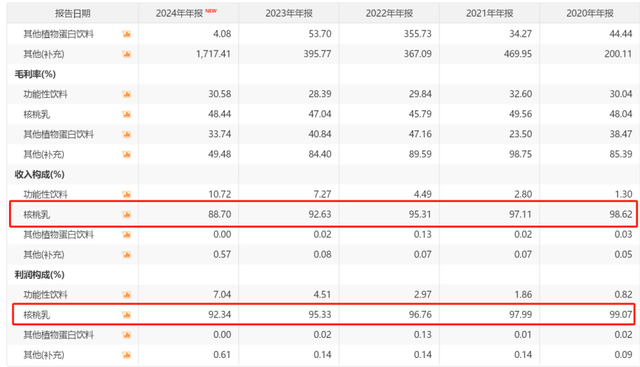Click the 报告日期 header cell

pos(73,13)
